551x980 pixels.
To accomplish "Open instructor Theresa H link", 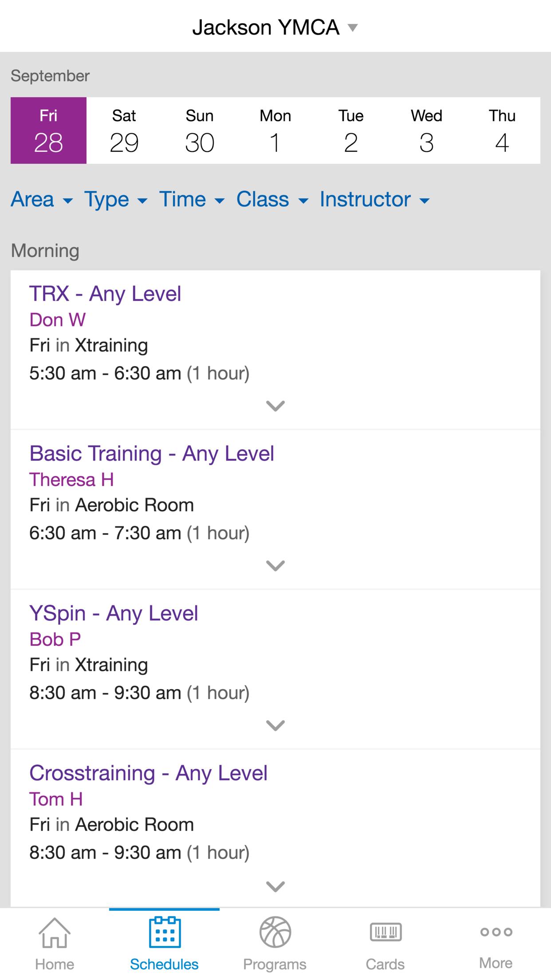I will tap(71, 480).
